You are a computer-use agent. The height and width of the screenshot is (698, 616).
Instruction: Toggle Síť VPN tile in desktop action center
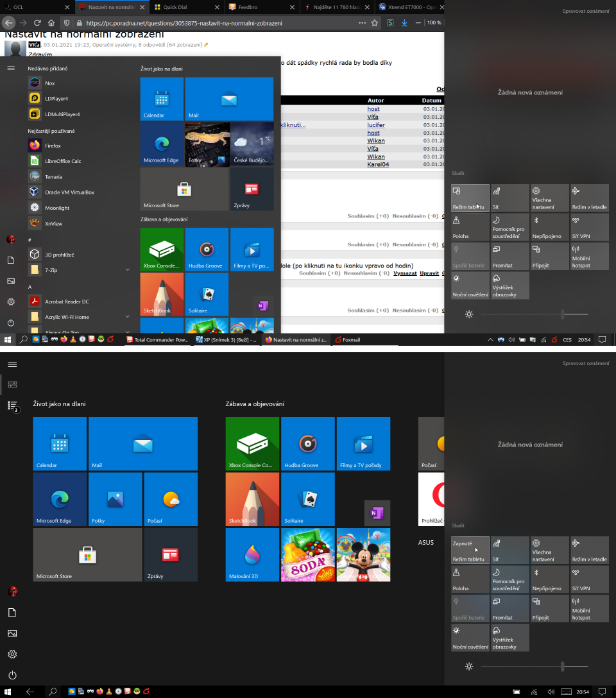coord(590,228)
